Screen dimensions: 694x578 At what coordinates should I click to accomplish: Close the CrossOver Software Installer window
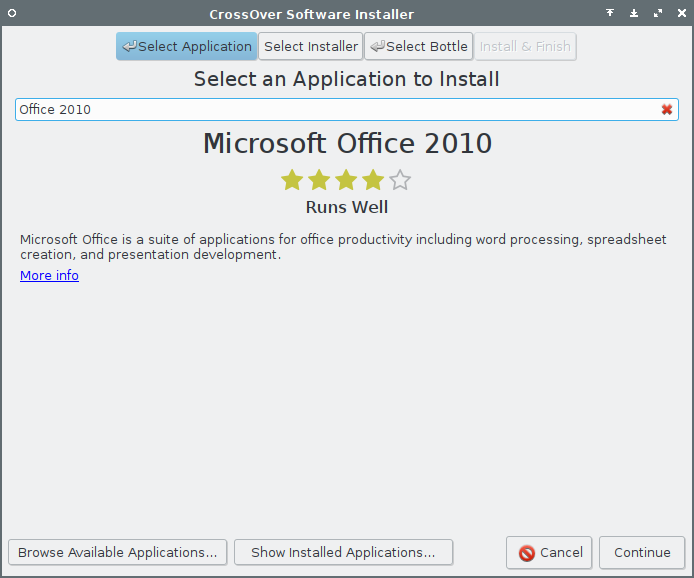[x=682, y=13]
